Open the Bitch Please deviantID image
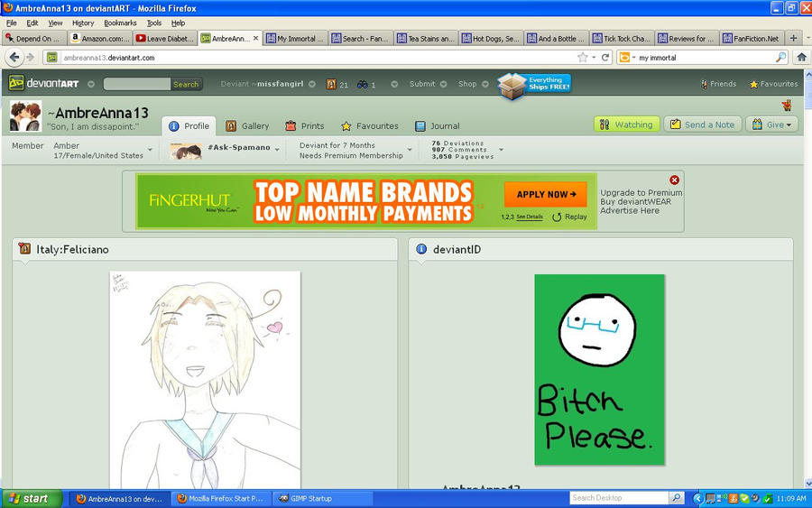The image size is (812, 508). pyautogui.click(x=599, y=370)
